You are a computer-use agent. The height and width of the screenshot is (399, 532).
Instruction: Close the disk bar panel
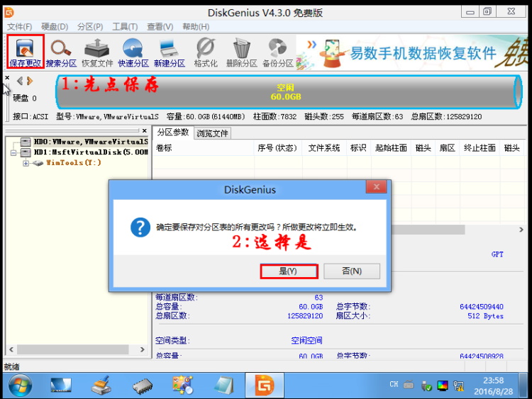point(7,78)
